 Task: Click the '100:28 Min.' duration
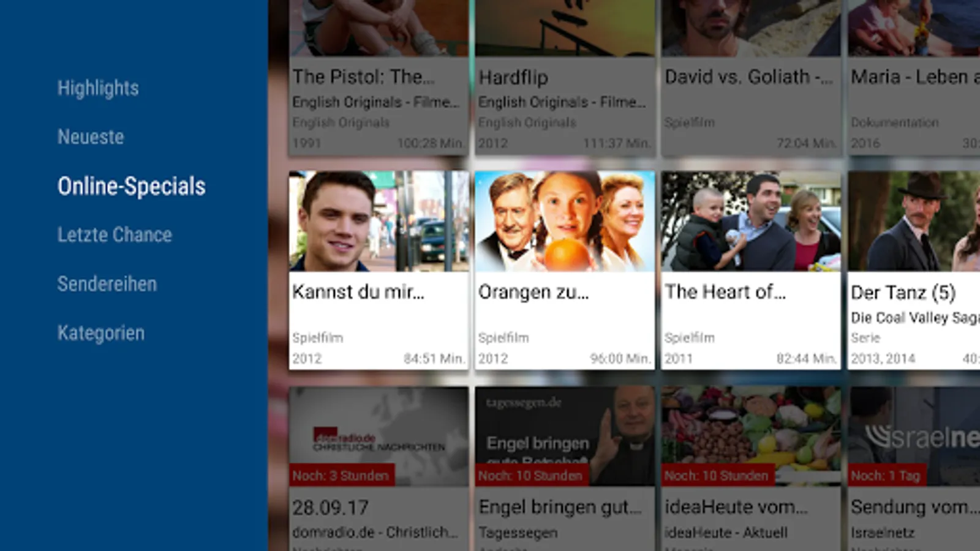[x=431, y=143]
